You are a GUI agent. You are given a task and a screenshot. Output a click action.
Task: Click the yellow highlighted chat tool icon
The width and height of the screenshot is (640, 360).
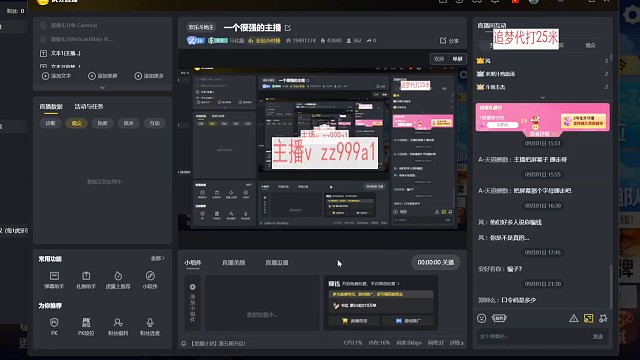coord(588,318)
